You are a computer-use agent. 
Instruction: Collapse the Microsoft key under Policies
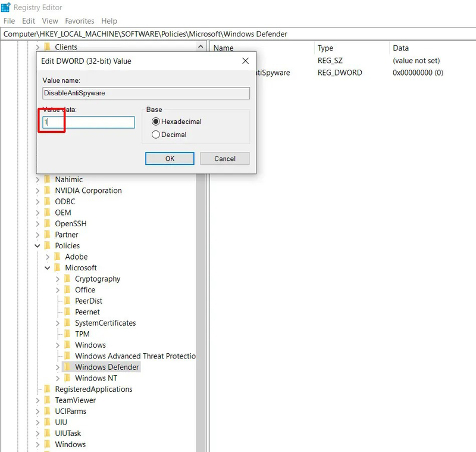point(48,268)
